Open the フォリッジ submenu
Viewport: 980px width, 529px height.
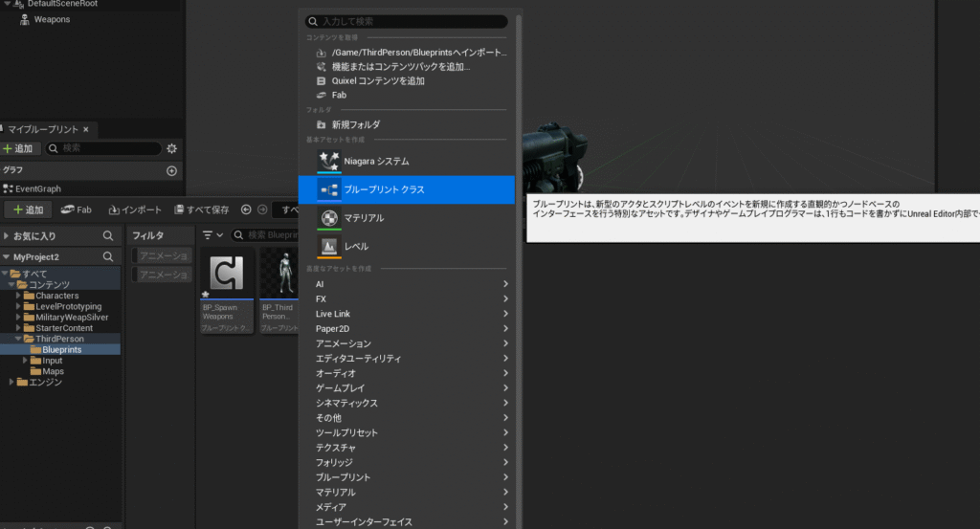406,462
